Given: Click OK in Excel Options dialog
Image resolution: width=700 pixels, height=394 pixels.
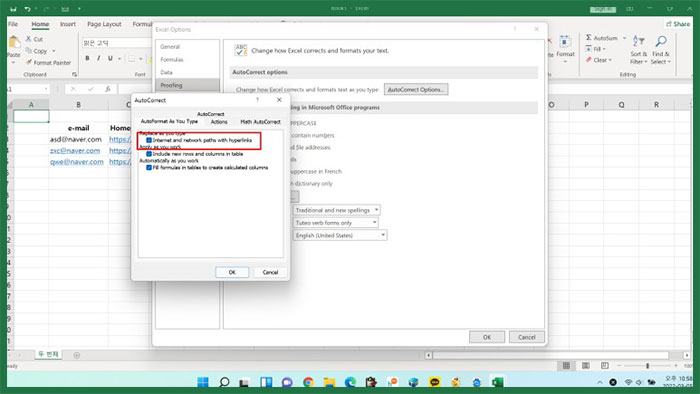Looking at the screenshot, I should (487, 337).
